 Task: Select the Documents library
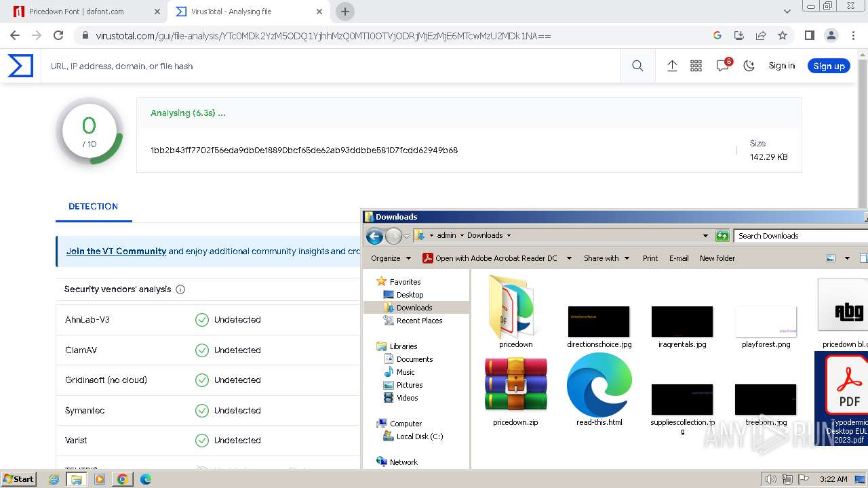click(x=414, y=359)
